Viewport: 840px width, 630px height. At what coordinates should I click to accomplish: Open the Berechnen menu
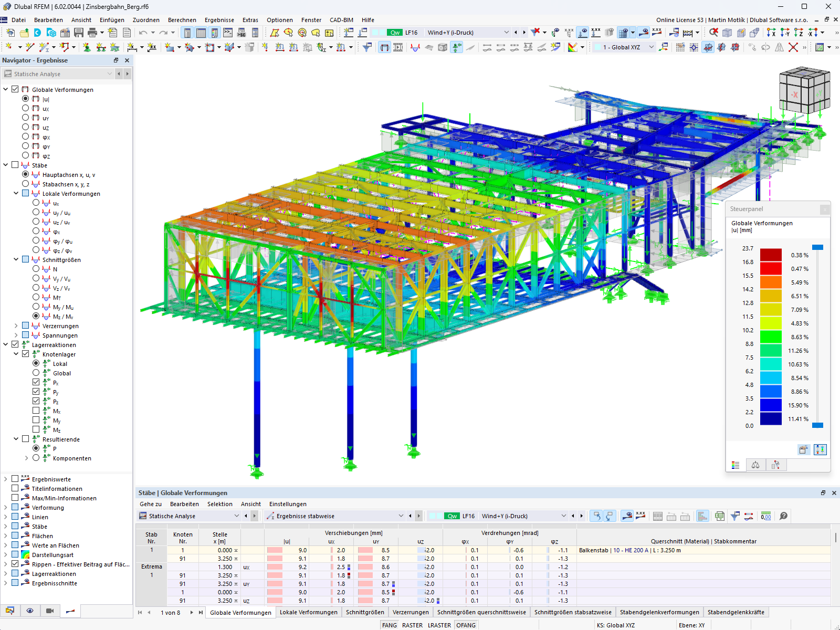pos(182,20)
